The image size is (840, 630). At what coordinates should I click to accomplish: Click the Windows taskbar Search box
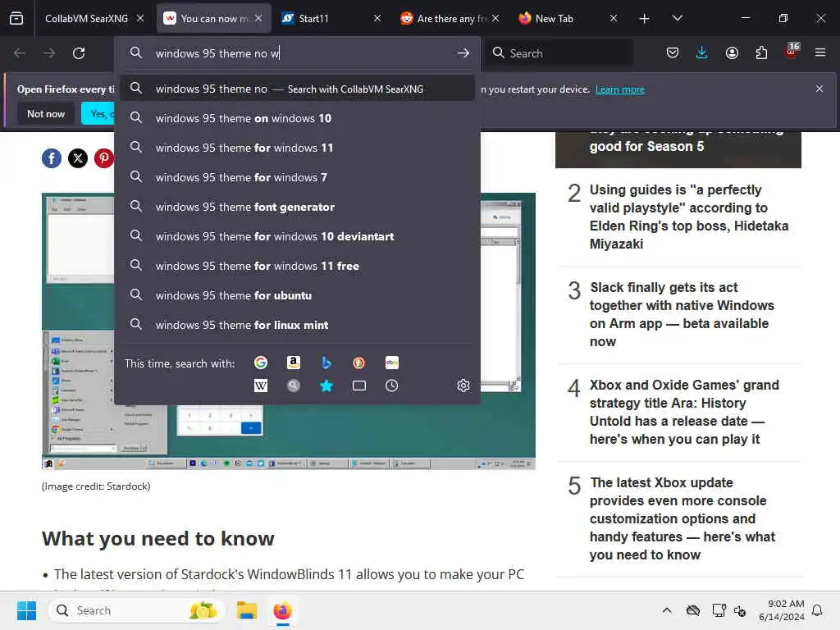coord(136,610)
